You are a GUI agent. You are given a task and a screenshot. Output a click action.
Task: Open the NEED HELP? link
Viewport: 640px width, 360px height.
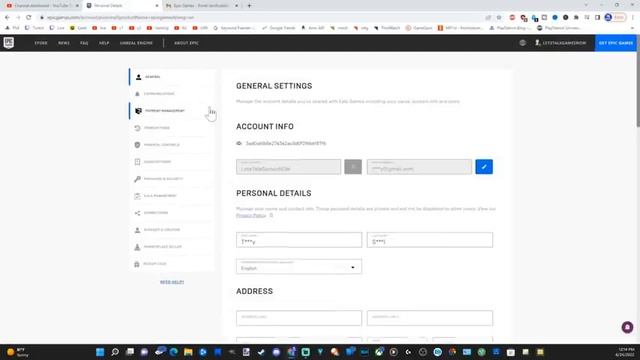pyautogui.click(x=172, y=282)
